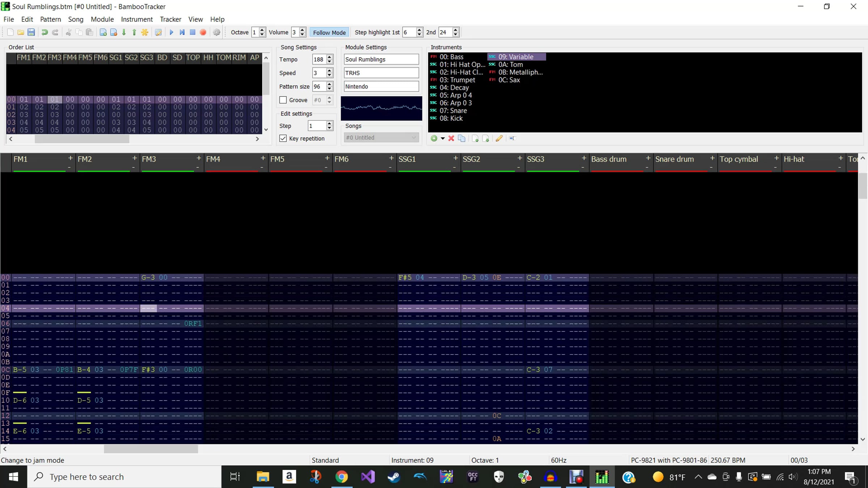Open the add instrument dropdown arrow
This screenshot has height=488, width=868.
(442, 138)
